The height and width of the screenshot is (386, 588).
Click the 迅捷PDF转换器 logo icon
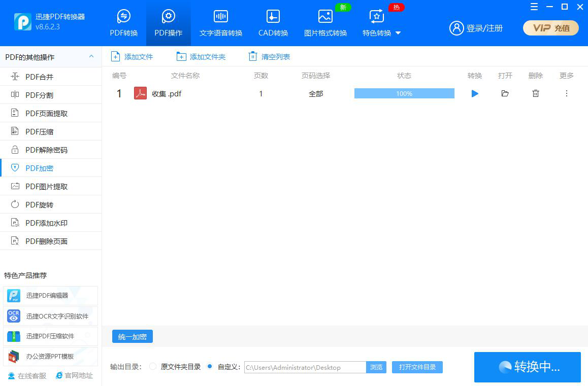pyautogui.click(x=22, y=22)
